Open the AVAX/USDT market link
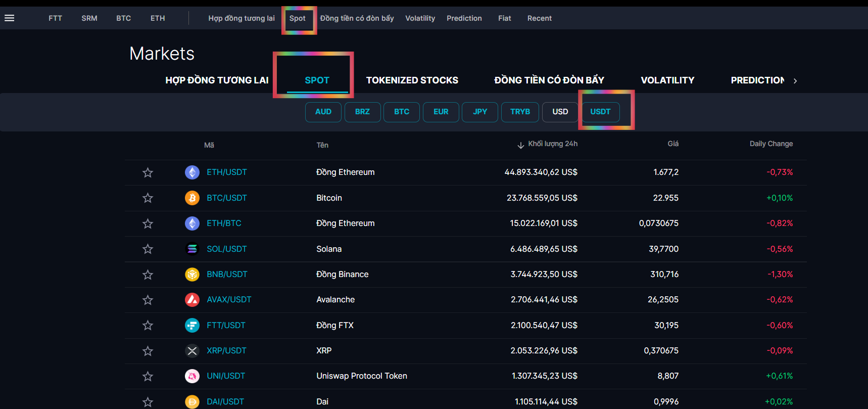Image resolution: width=868 pixels, height=409 pixels. point(229,300)
